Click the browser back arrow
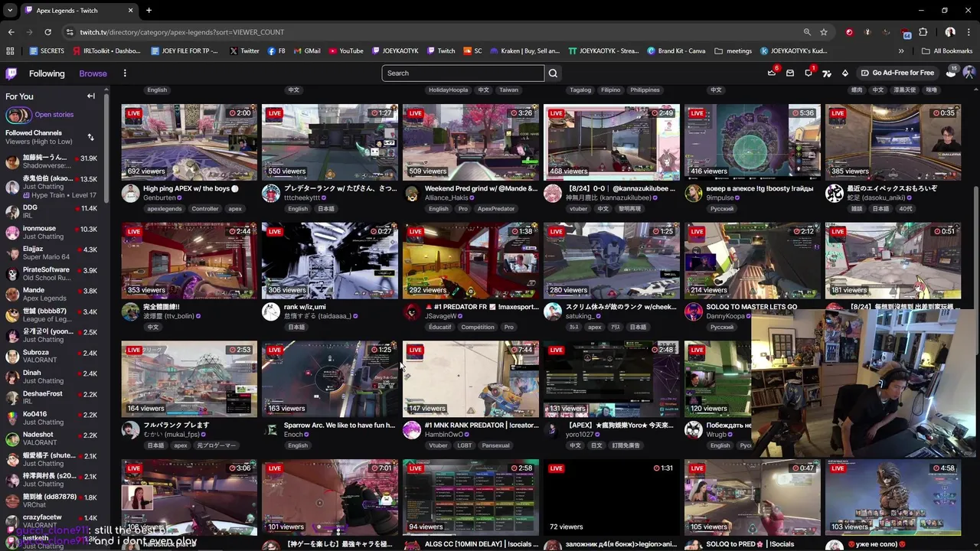 pos(11,32)
